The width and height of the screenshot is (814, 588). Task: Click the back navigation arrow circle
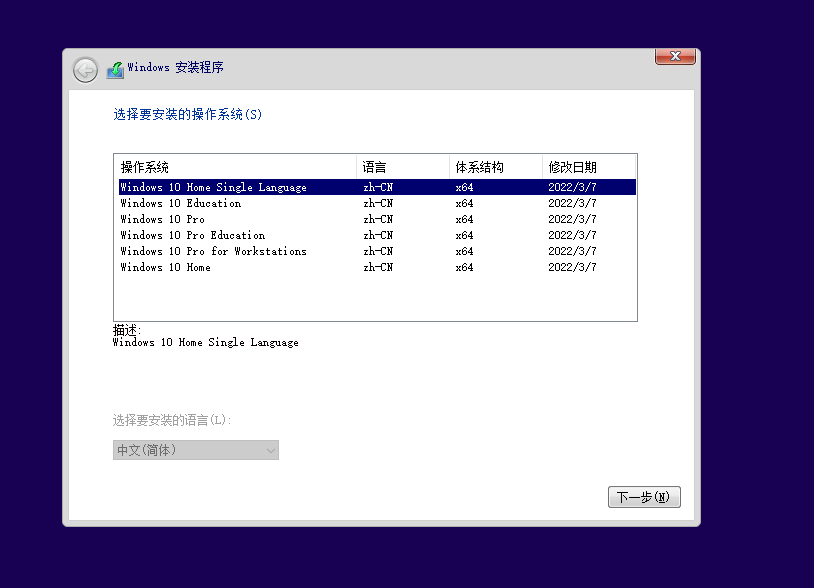[x=85, y=70]
